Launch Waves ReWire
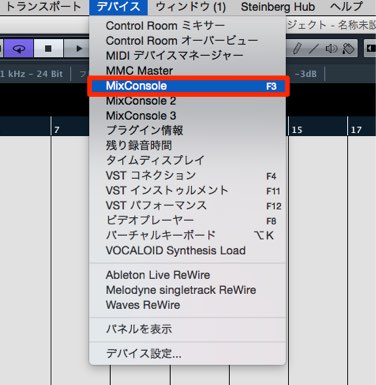This screenshot has width=376, height=385. click(187, 305)
